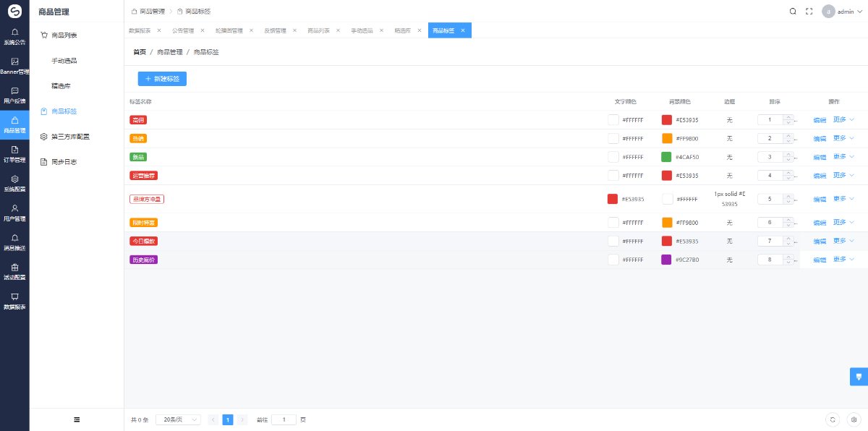This screenshot has width=868, height=431.
Task: Click the 运营推荐 tag label
Action: (143, 175)
